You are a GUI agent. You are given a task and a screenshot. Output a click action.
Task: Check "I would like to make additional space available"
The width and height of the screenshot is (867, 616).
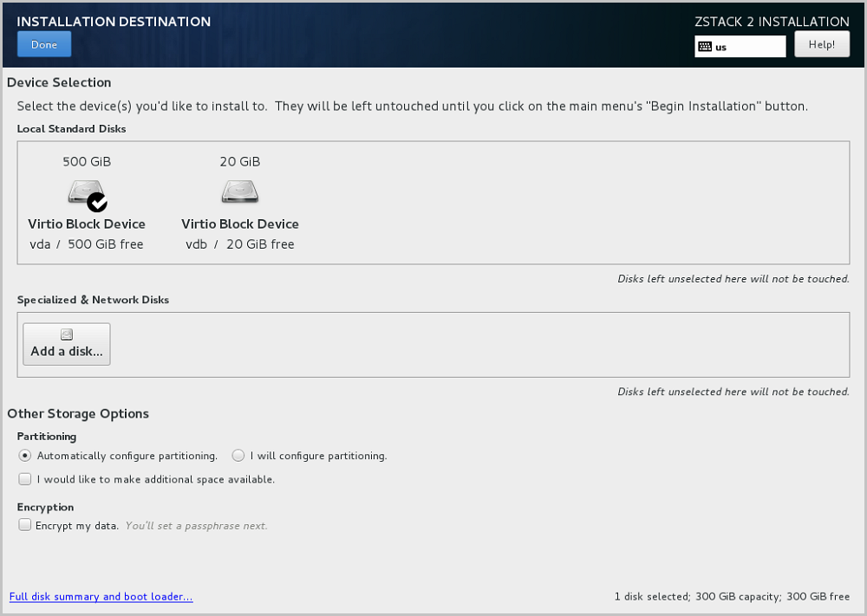click(x=25, y=479)
